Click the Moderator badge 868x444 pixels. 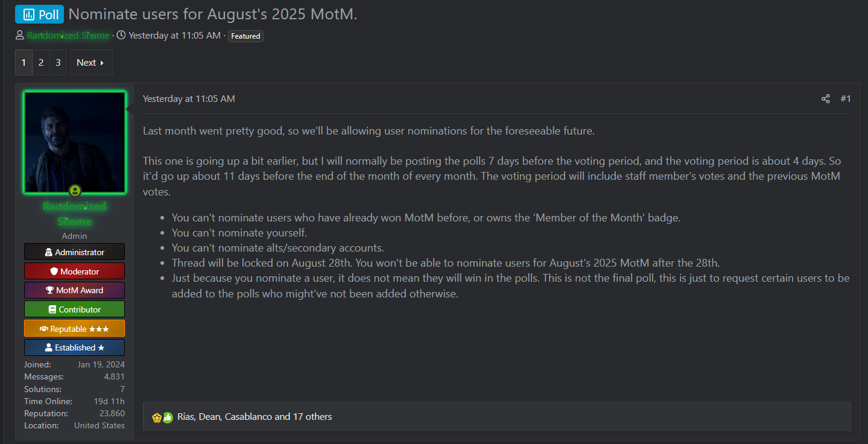(x=75, y=271)
